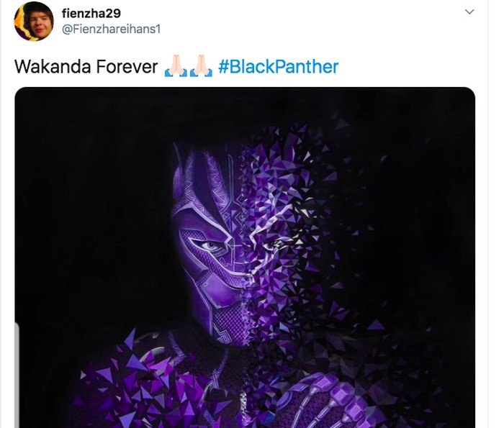Open the #BlackPanther hashtag link

pyautogui.click(x=279, y=67)
